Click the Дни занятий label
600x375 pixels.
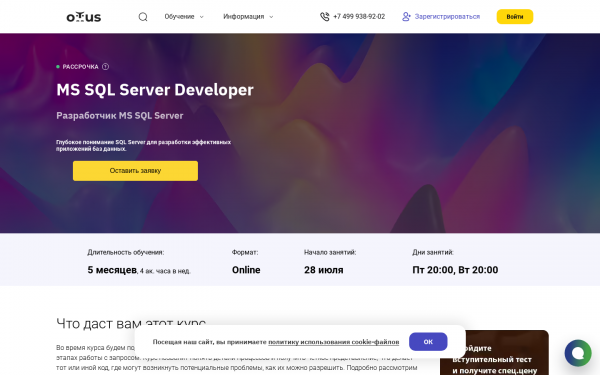point(433,252)
